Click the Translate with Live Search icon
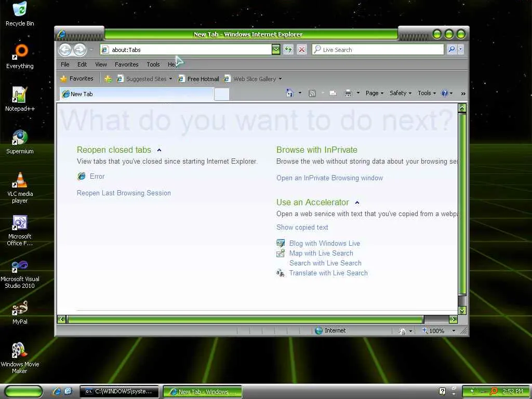The width and height of the screenshot is (532, 399). (280, 273)
